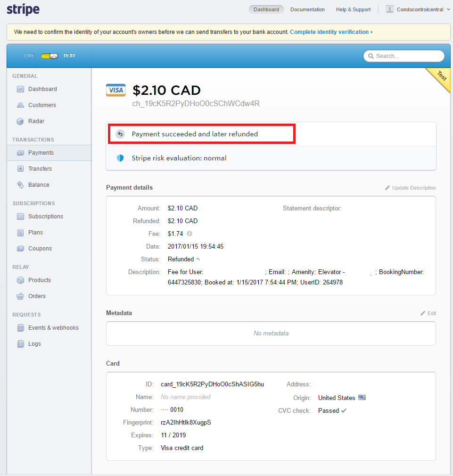Open the Documentation top navigation item
Image resolution: width=453 pixels, height=476 pixels.
click(307, 9)
